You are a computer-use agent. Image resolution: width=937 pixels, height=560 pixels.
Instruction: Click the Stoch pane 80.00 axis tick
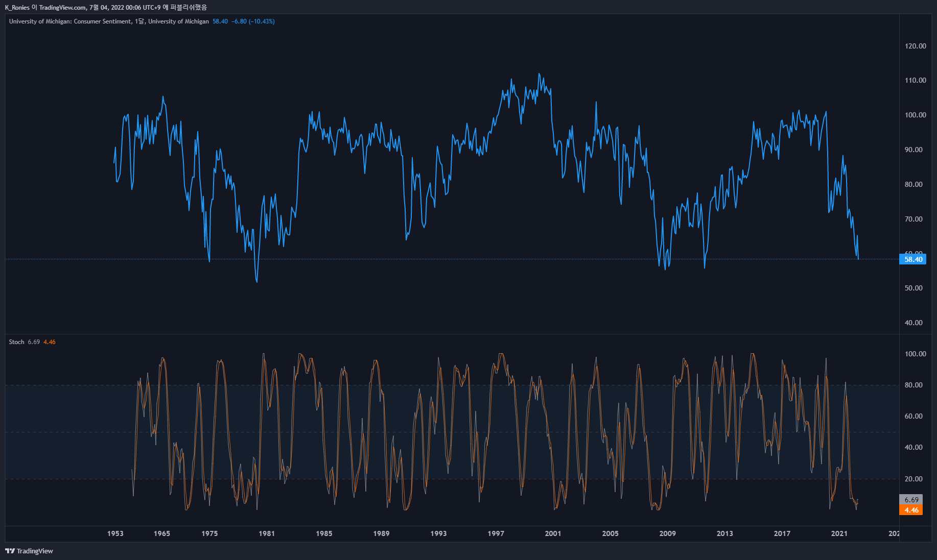tap(913, 385)
